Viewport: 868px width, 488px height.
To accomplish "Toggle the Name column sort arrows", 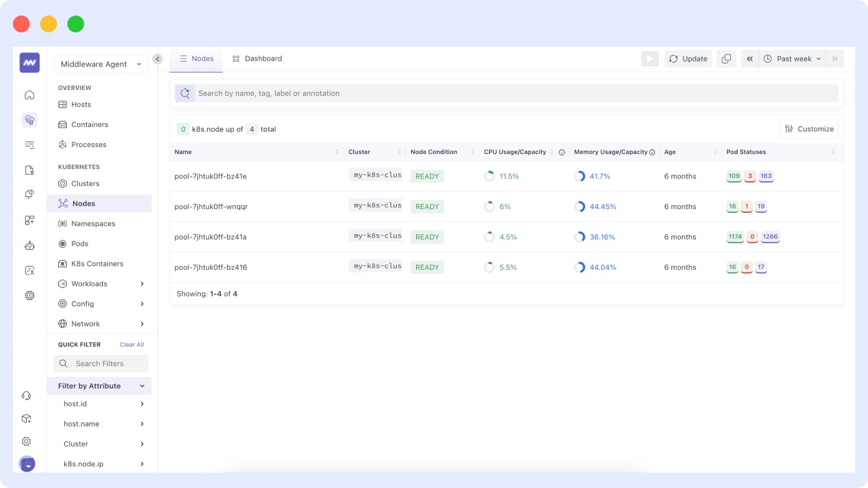I will [x=337, y=151].
